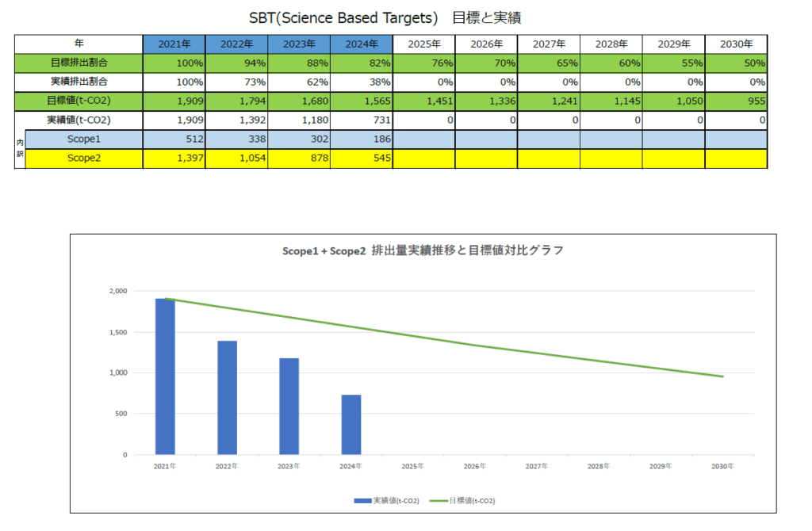Select the yellow Scope2 row label cell
Viewport: 812px width, 531px height.
coord(84,158)
